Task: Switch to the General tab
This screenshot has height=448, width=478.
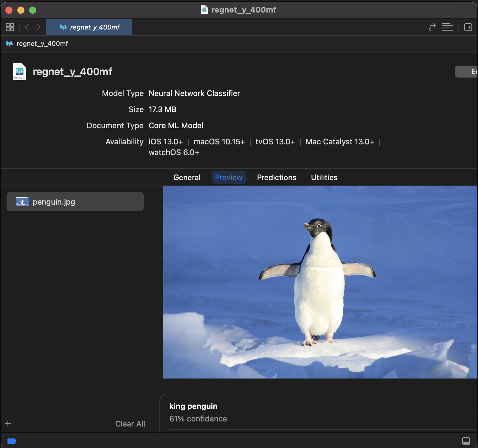Action: point(187,177)
